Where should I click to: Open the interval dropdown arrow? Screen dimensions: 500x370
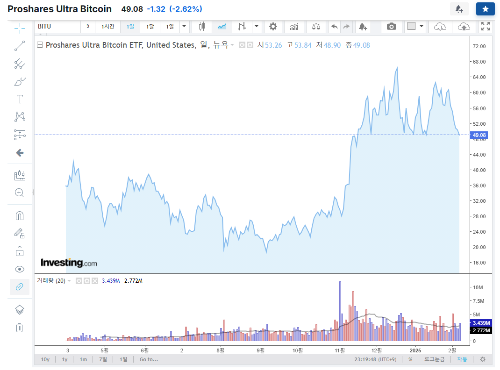point(184,26)
